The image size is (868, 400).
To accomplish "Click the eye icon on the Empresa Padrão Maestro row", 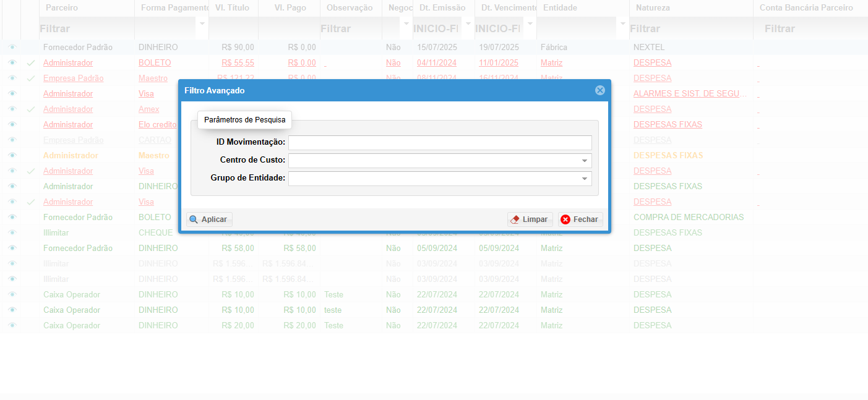I will point(12,78).
